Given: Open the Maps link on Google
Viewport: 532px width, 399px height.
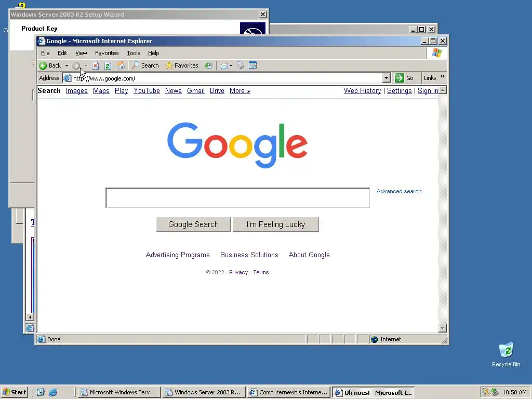Looking at the screenshot, I should [x=101, y=91].
